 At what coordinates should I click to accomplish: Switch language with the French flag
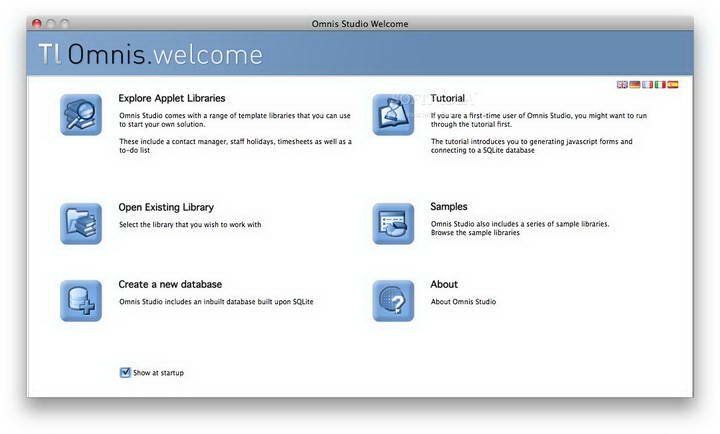(647, 85)
